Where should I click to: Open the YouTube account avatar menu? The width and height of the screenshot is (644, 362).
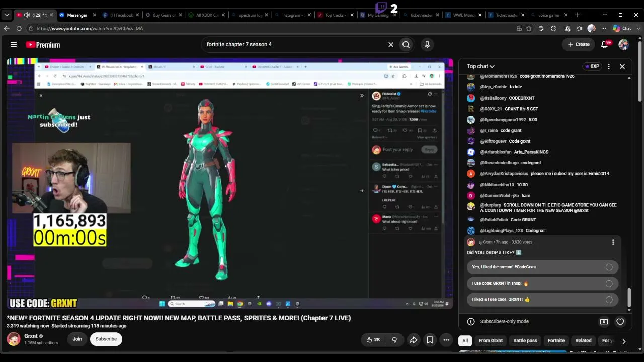[624, 44]
